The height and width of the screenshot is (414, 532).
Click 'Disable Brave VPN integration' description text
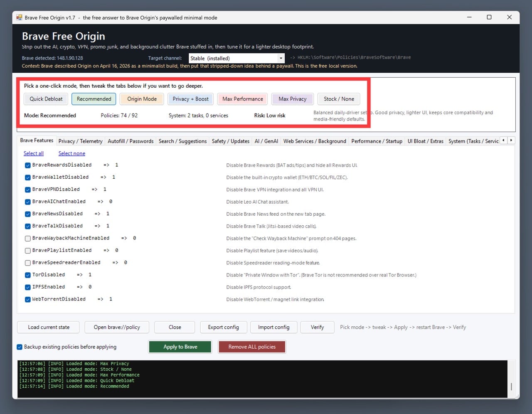(x=275, y=190)
